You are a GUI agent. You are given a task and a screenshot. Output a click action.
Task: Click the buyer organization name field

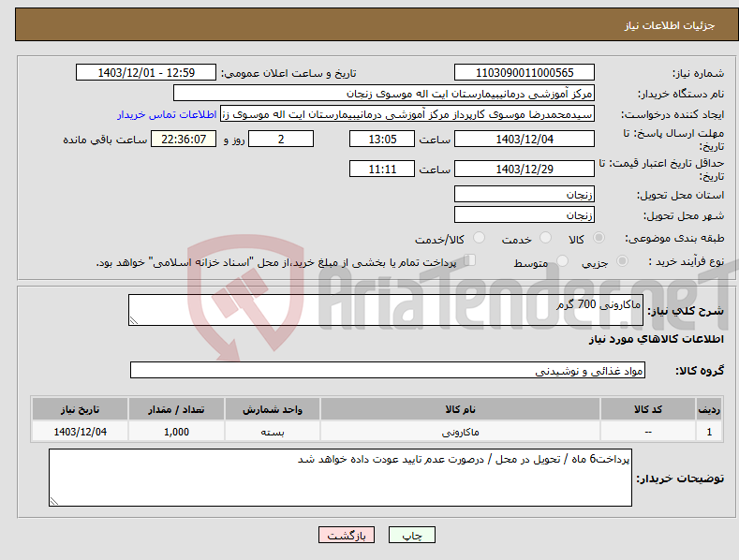click(384, 94)
